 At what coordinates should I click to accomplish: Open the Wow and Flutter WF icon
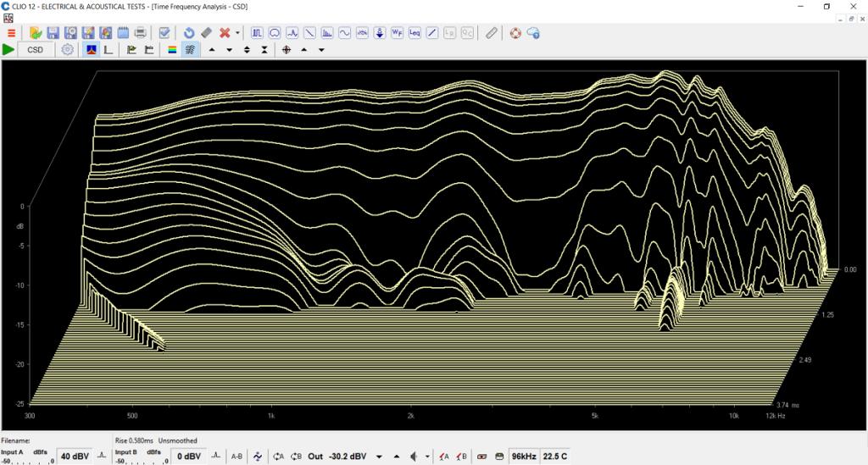[397, 33]
